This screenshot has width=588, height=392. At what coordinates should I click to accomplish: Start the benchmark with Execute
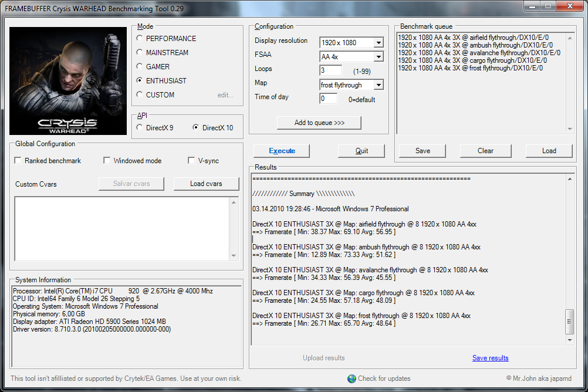[282, 151]
